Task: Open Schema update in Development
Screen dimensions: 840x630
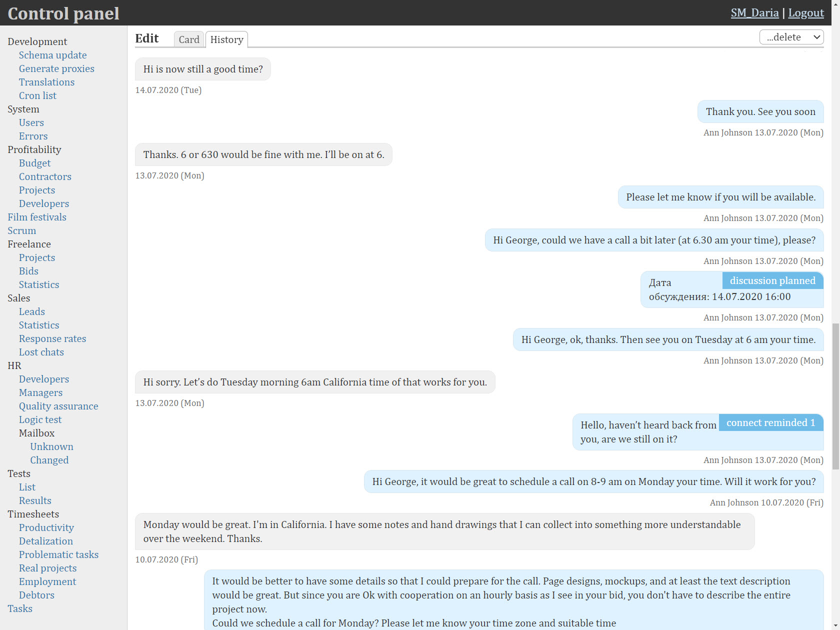Action: pos(52,55)
